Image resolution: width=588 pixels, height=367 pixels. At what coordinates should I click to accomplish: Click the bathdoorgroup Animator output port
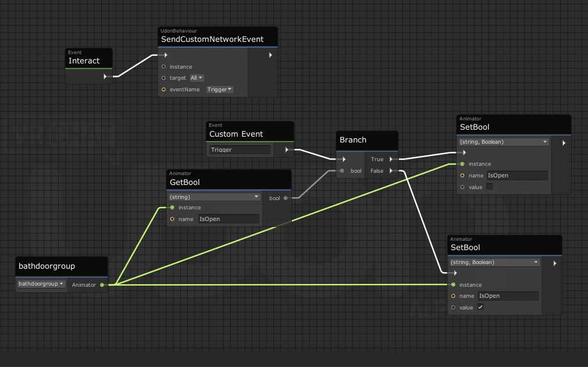click(102, 284)
